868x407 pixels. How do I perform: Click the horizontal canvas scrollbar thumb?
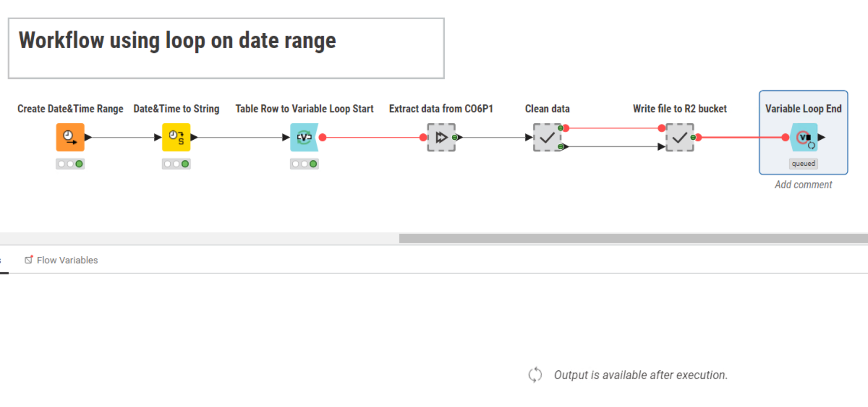pyautogui.click(x=633, y=238)
